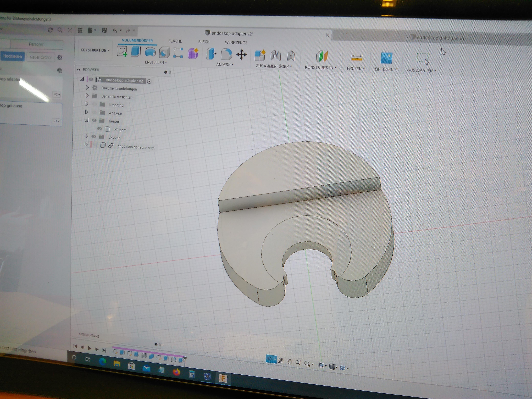The width and height of the screenshot is (532, 399).
Task: Hide the Körper folder
Action: [94, 120]
